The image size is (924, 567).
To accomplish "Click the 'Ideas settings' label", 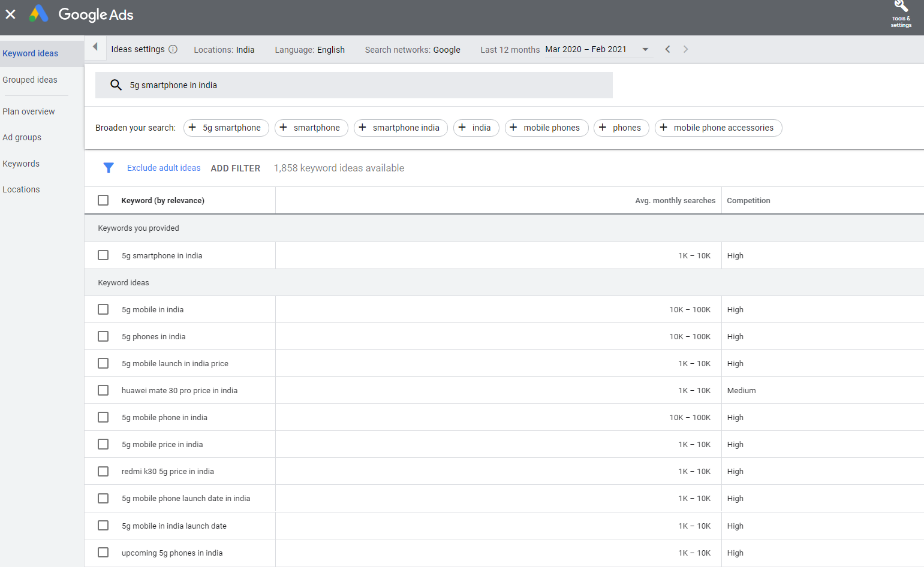I will click(x=138, y=49).
